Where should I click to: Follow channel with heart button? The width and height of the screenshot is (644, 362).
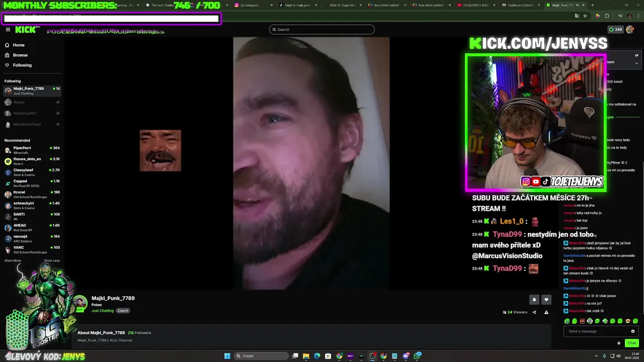pos(546,300)
